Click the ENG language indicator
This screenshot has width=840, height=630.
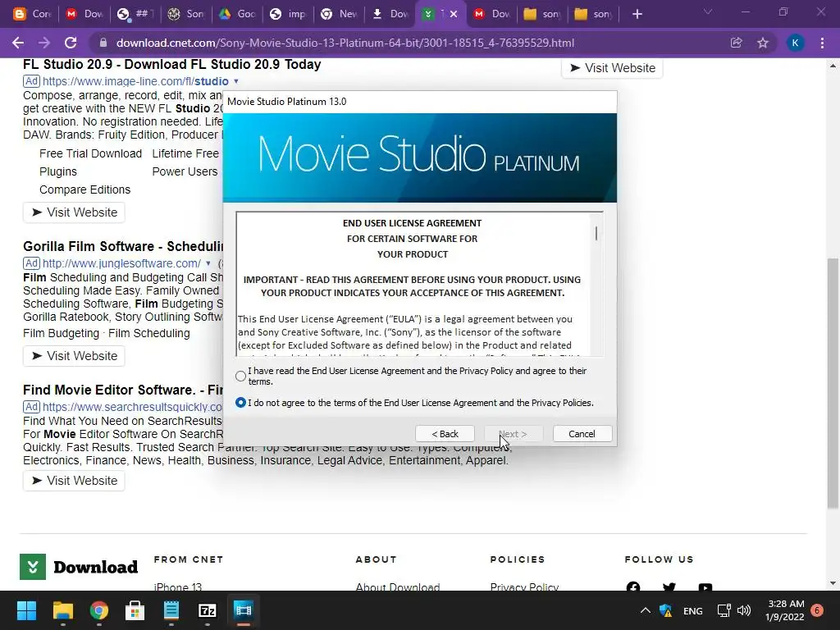692,610
